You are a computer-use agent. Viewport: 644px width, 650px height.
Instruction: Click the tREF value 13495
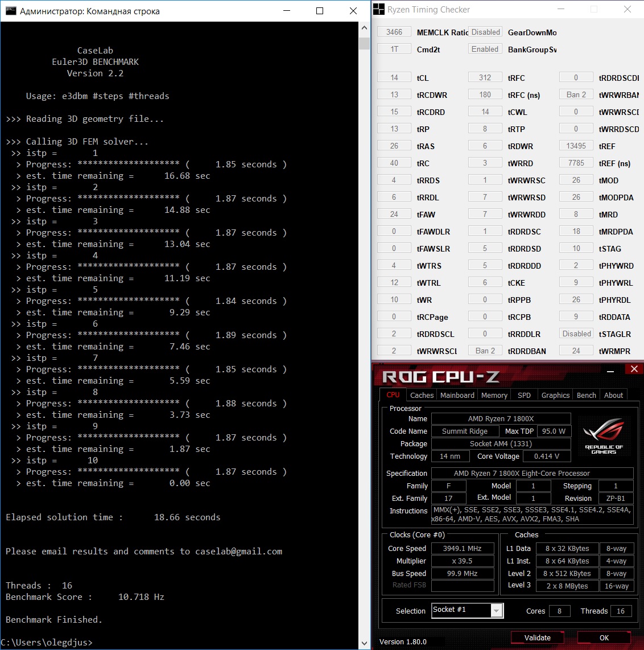[576, 146]
